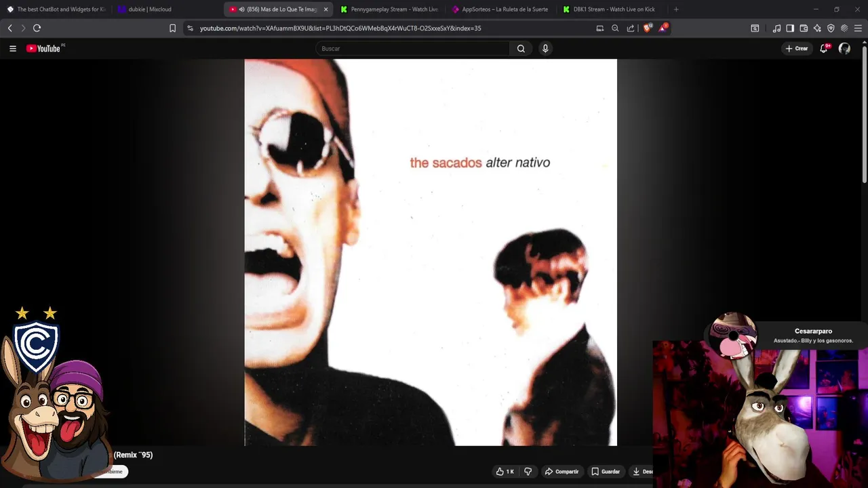Image resolution: width=868 pixels, height=488 pixels.
Task: Share this page via address bar share icon
Action: (631, 28)
